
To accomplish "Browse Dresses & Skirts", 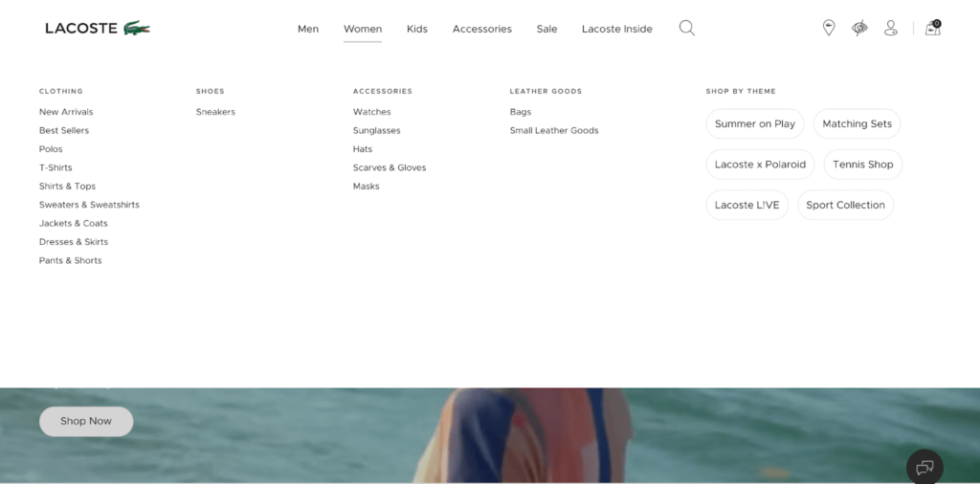I will (74, 242).
